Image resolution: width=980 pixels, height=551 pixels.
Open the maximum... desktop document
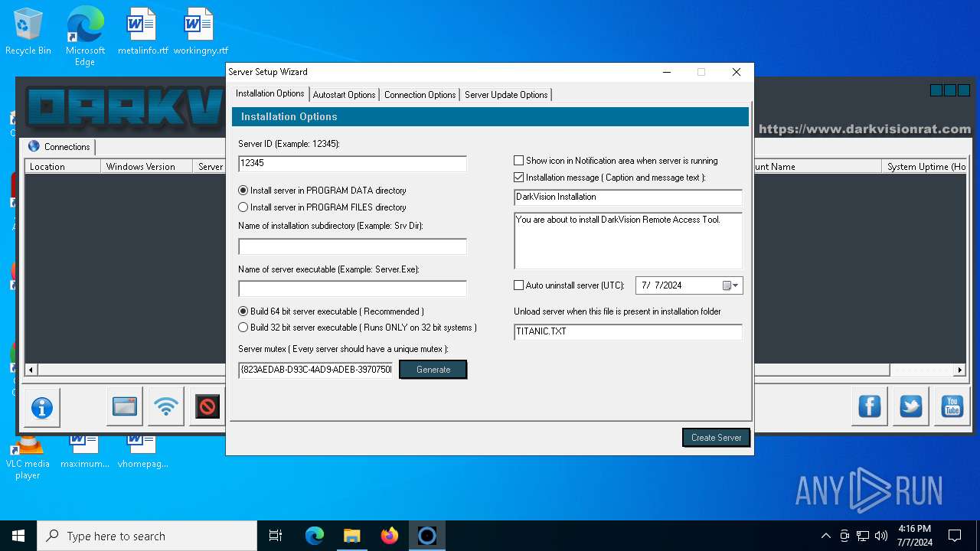[84, 452]
